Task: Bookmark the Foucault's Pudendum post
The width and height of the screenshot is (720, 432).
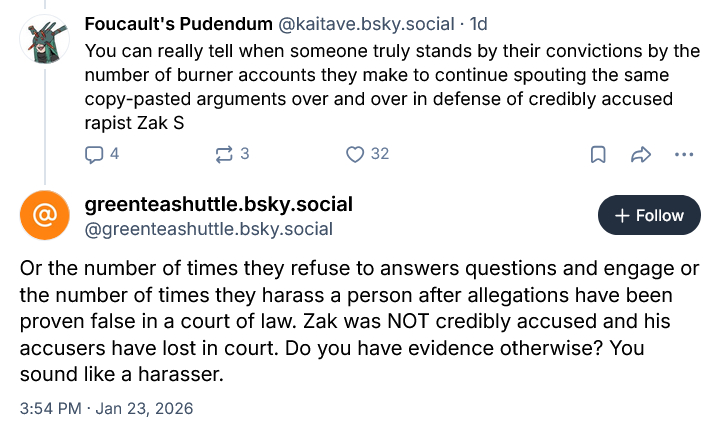Action: 597,154
